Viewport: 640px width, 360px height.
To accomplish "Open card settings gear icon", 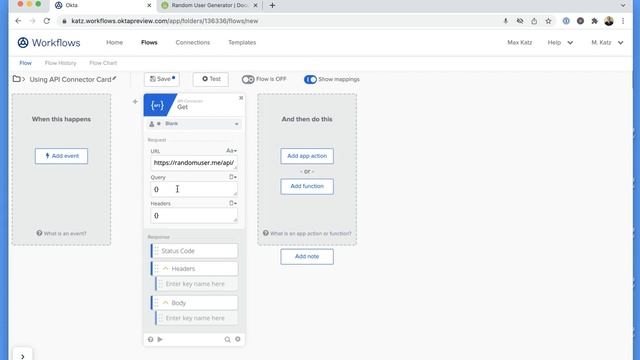I will coord(238,339).
